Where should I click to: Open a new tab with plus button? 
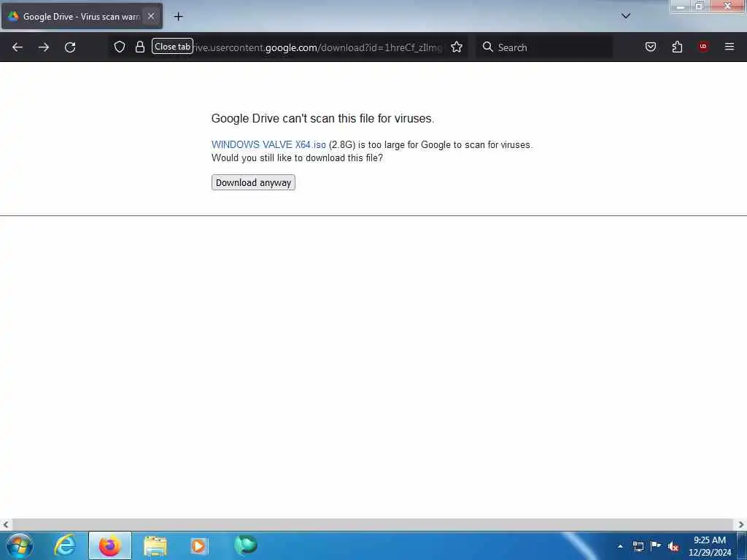178,17
